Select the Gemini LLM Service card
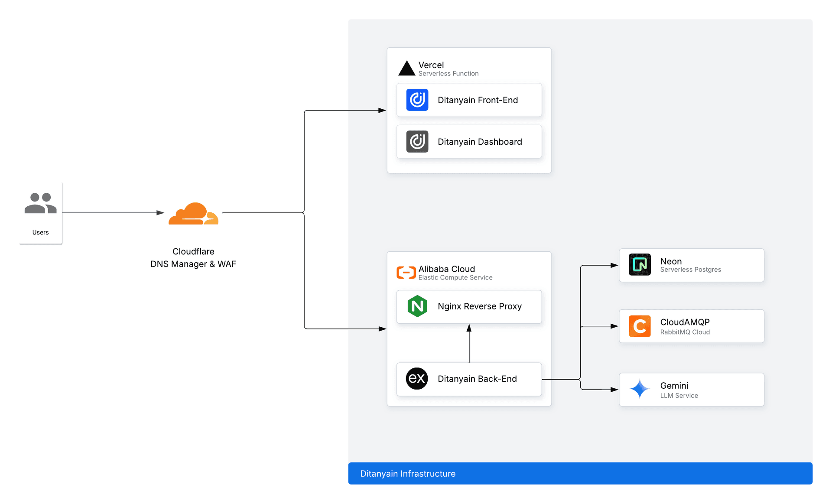Screen dimensions: 832x504 691,389
